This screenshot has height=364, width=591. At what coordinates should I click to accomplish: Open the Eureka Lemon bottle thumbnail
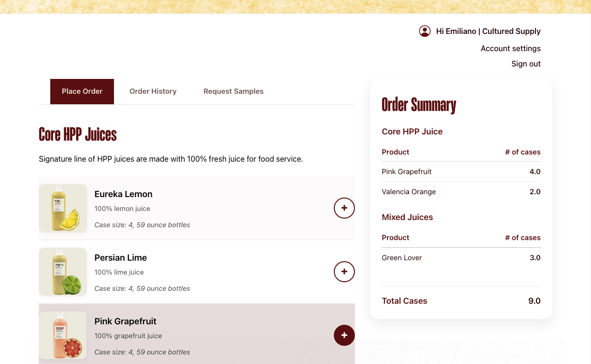[63, 208]
